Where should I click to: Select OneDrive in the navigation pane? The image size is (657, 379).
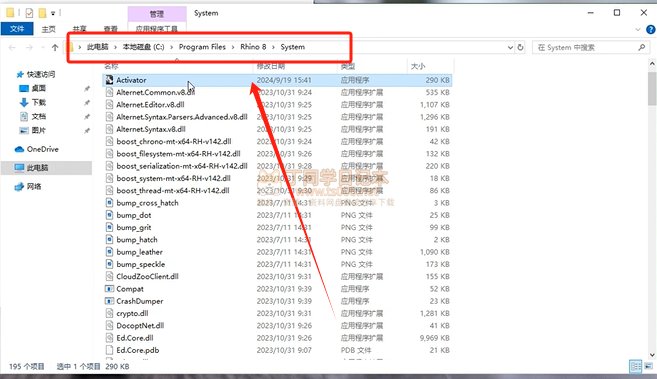(x=42, y=149)
